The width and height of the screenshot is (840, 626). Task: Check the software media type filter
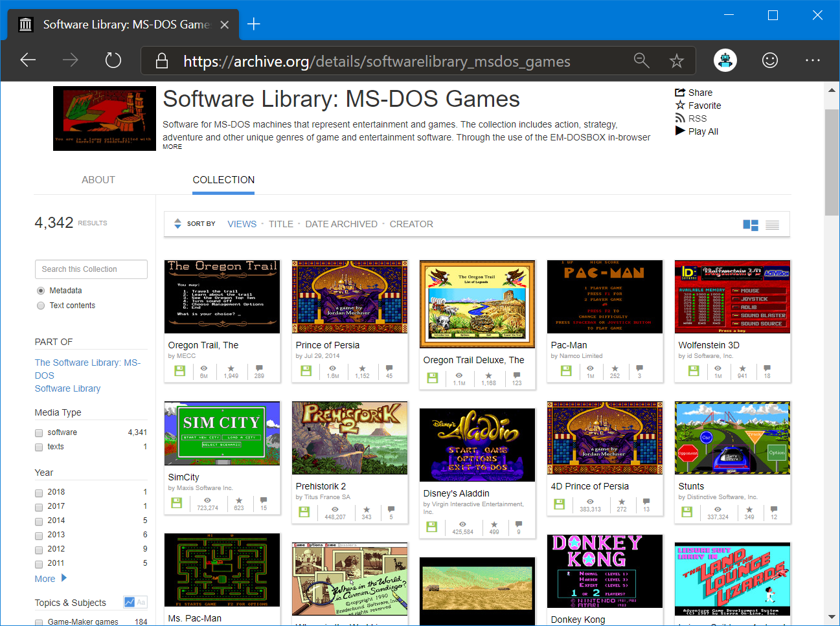tap(39, 433)
